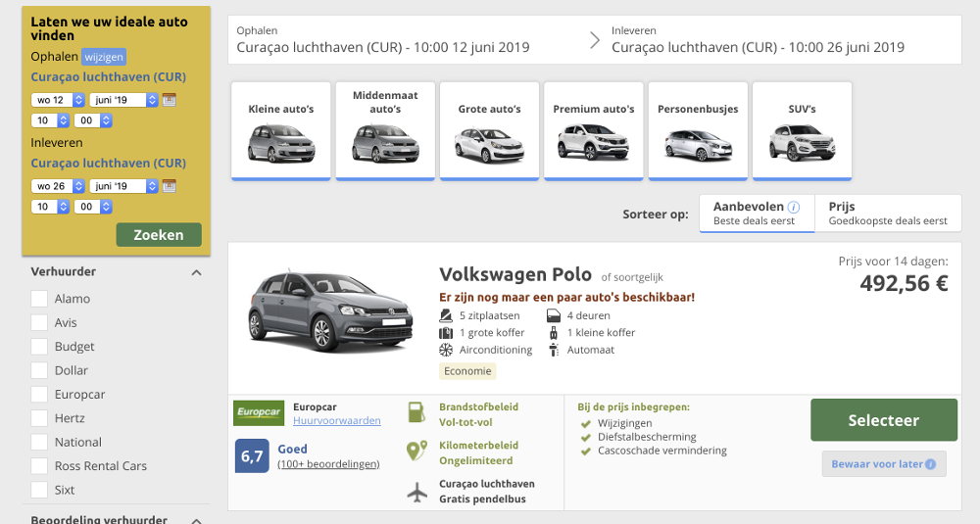Viewport: 980px width, 524px height.
Task: Click the door icon beside 4 deuren
Action: (x=553, y=315)
